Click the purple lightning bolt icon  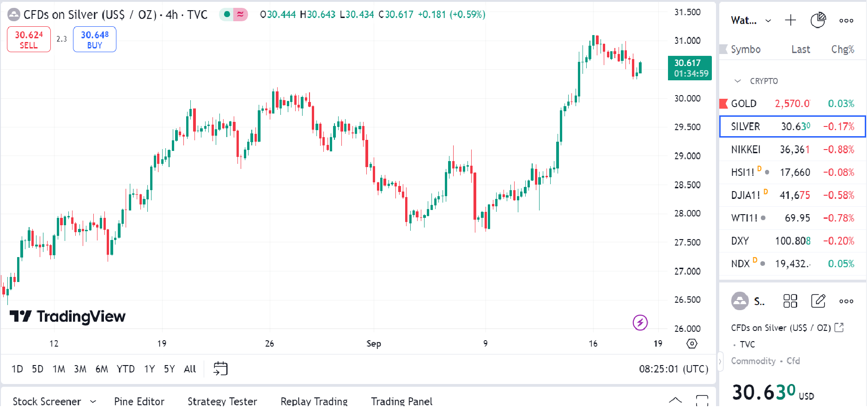point(640,322)
